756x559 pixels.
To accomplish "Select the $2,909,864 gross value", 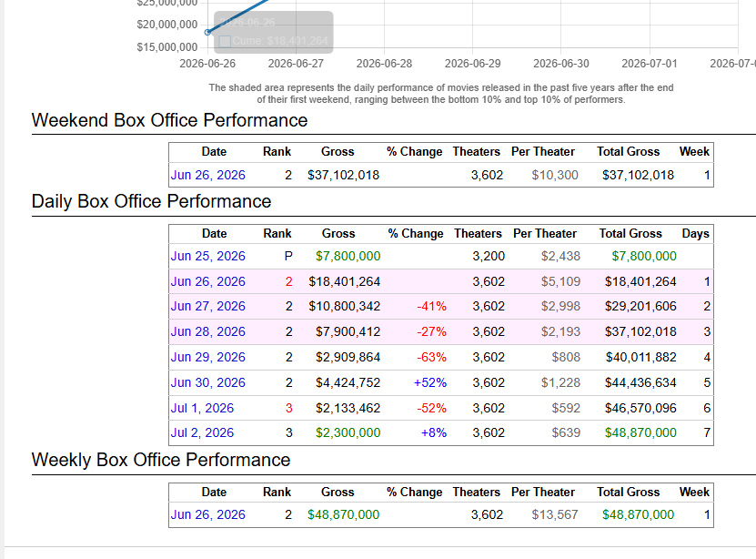I will (x=348, y=358).
